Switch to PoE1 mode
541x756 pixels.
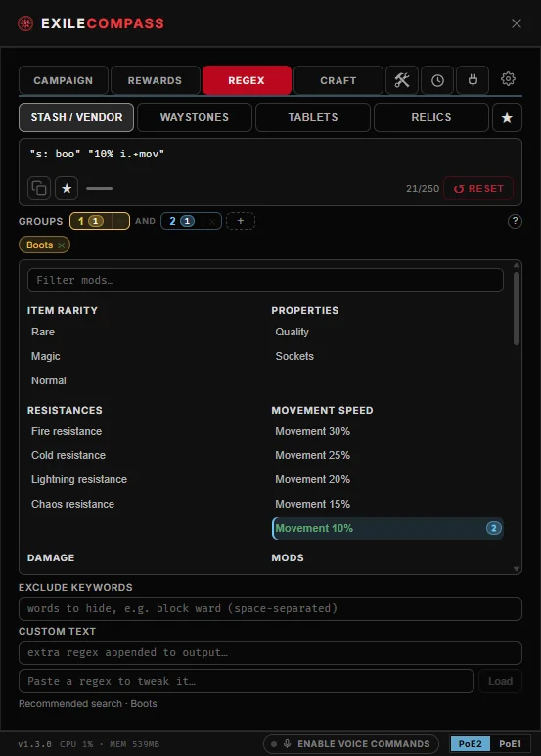[510, 743]
